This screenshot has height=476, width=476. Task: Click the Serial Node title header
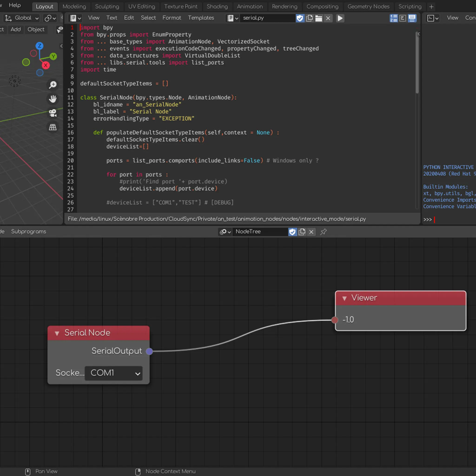click(x=99, y=333)
